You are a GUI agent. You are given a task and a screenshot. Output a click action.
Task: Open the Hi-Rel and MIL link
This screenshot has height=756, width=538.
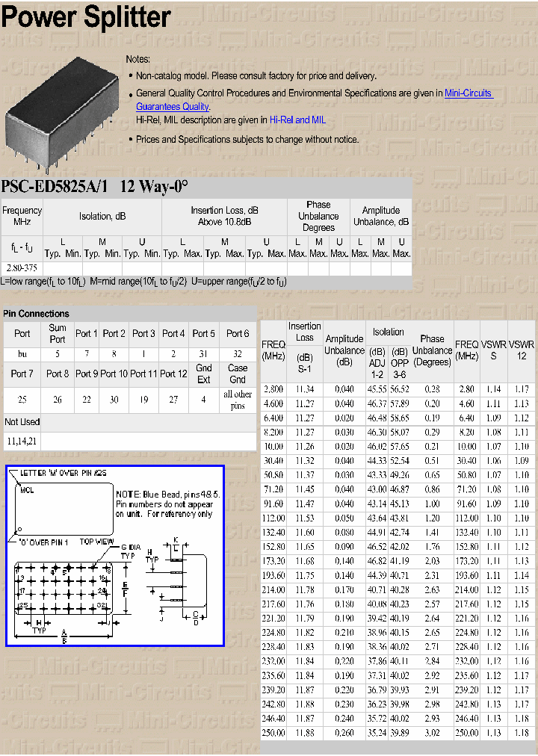tap(297, 120)
